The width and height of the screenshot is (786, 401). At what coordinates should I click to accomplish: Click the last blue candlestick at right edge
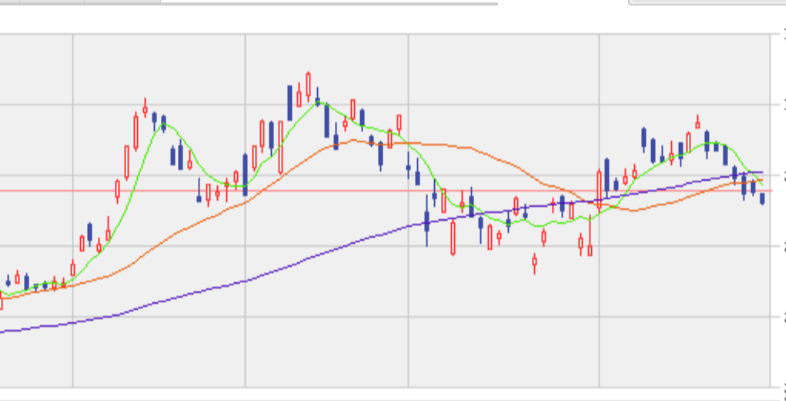tap(763, 198)
